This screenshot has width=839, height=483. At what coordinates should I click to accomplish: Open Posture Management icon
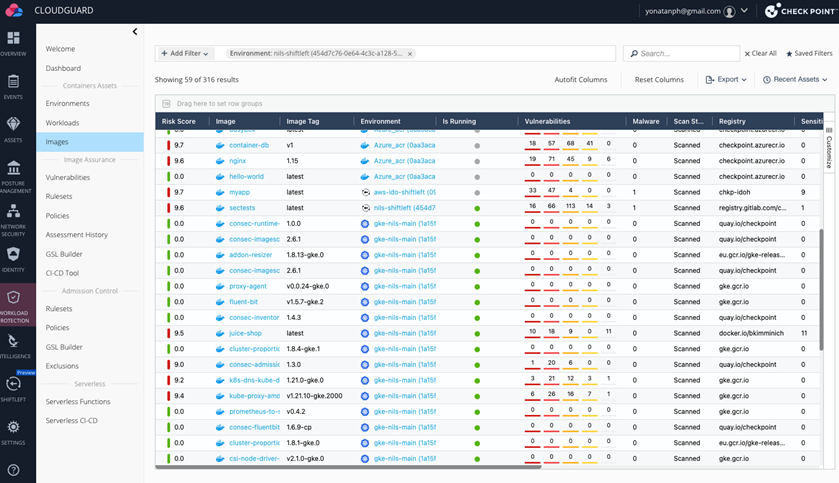[13, 167]
